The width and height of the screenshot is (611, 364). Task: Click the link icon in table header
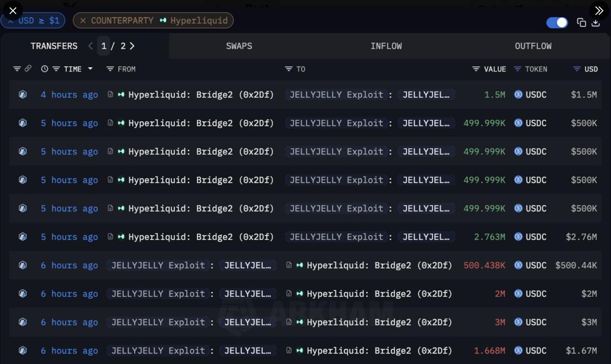click(28, 69)
